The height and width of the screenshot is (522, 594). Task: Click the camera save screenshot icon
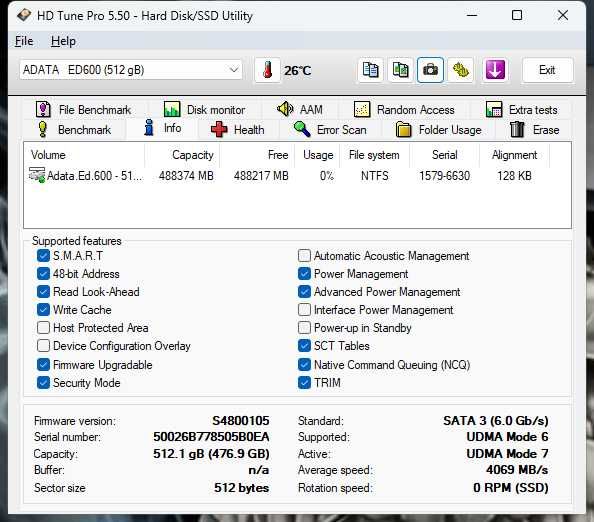(x=430, y=70)
